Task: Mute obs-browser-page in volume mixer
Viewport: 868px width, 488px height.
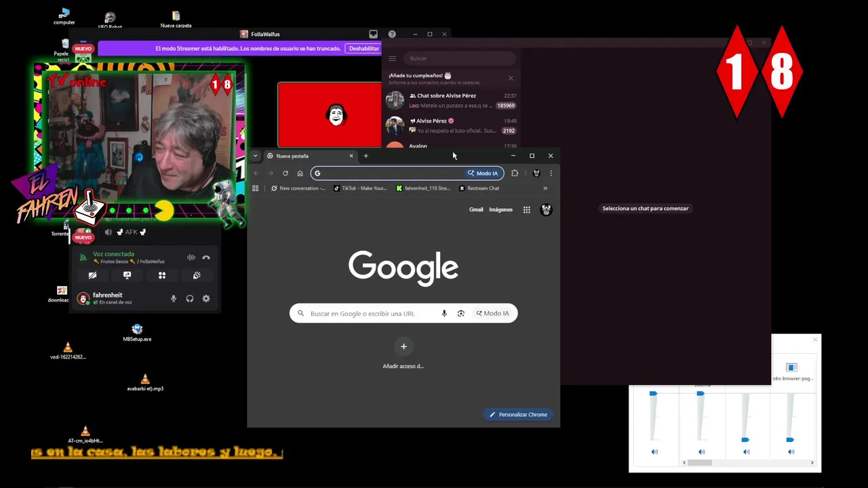Action: click(x=791, y=451)
